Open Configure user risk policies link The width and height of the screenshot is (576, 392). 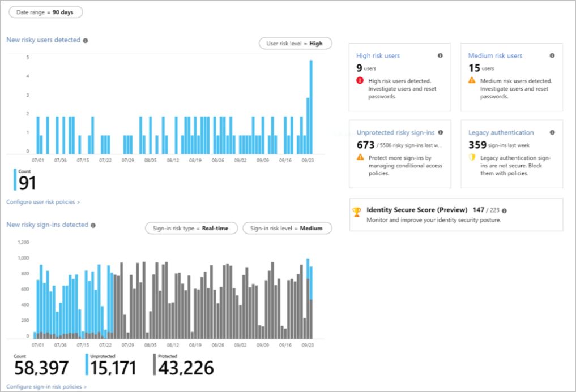(x=43, y=202)
